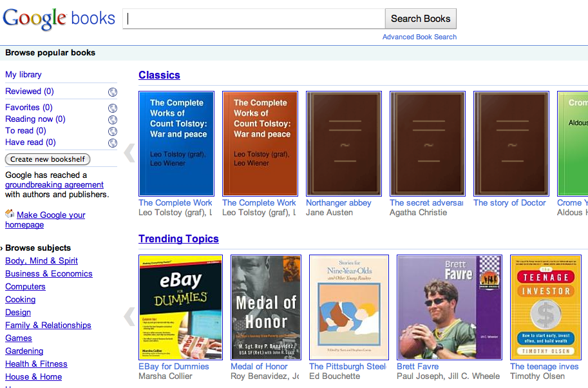Open the eBay for Dummies cover
The width and height of the screenshot is (588, 388).
click(x=180, y=307)
